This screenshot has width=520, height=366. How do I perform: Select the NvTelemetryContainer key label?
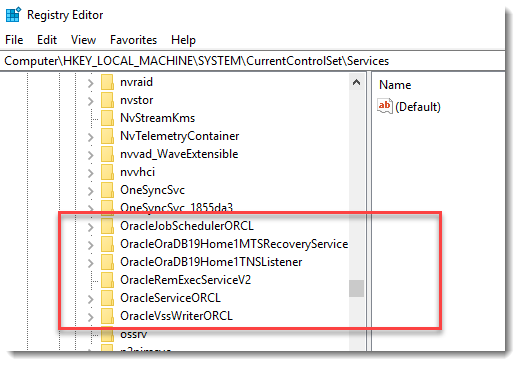pos(180,136)
